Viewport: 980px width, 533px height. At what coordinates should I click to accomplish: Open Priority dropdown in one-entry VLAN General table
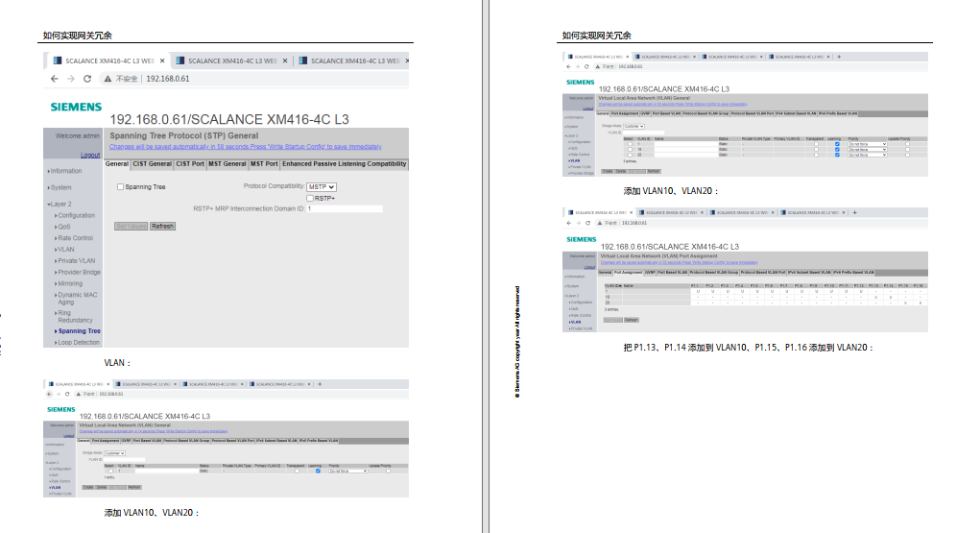coord(348,472)
